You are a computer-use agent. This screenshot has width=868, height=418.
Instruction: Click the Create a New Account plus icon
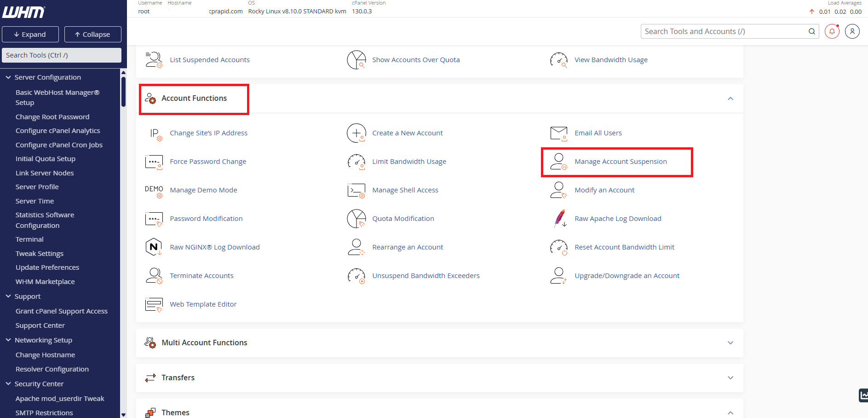click(x=356, y=133)
